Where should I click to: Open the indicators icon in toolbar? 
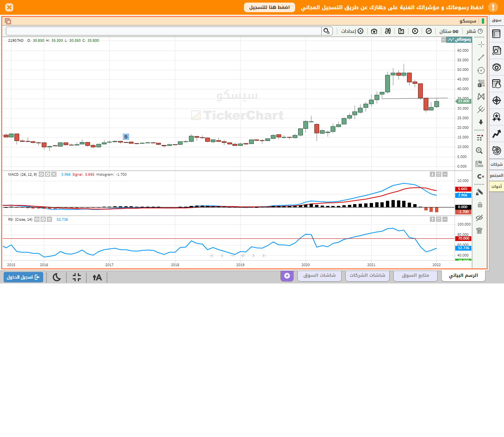[429, 31]
